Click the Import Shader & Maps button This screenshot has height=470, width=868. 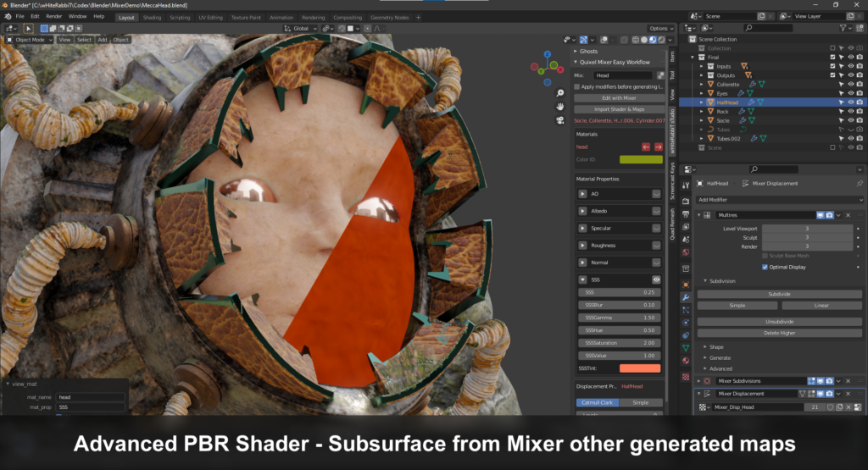point(619,109)
